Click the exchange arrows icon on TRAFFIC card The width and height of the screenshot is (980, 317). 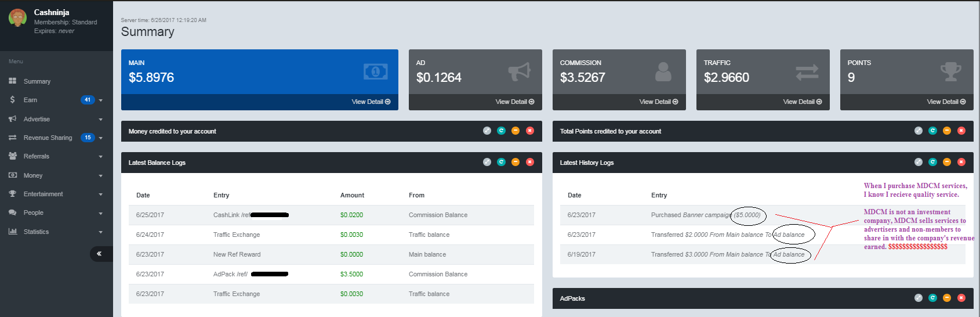(807, 72)
